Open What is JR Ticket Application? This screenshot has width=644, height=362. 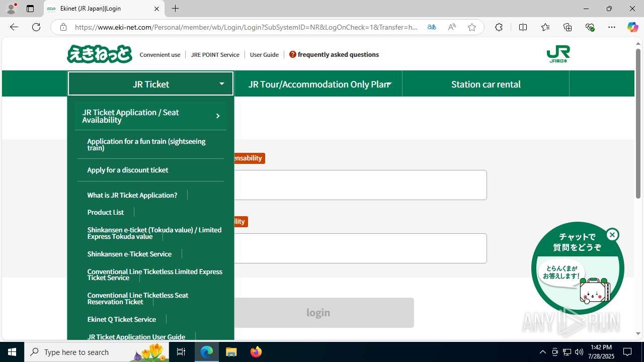point(132,195)
